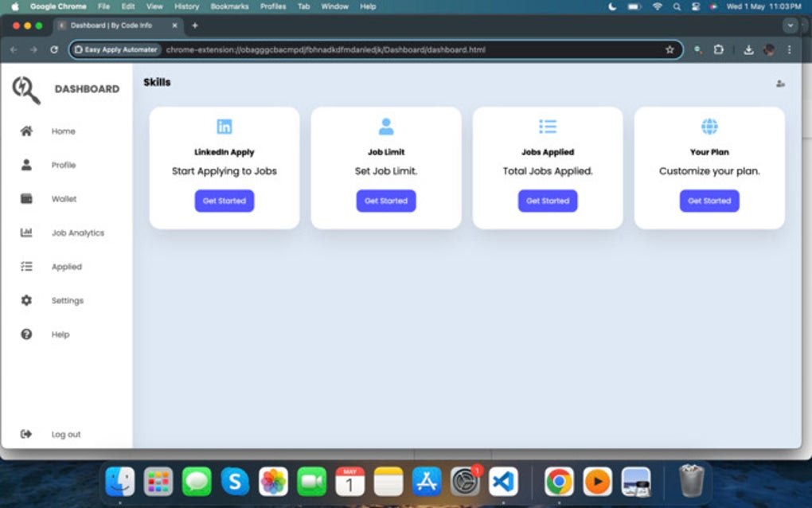This screenshot has width=812, height=508.
Task: Click the tab search chevron at top right
Action: [789, 25]
